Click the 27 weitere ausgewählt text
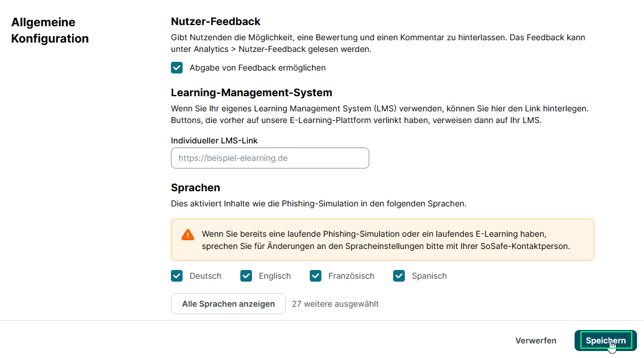644x358 pixels. (x=335, y=304)
